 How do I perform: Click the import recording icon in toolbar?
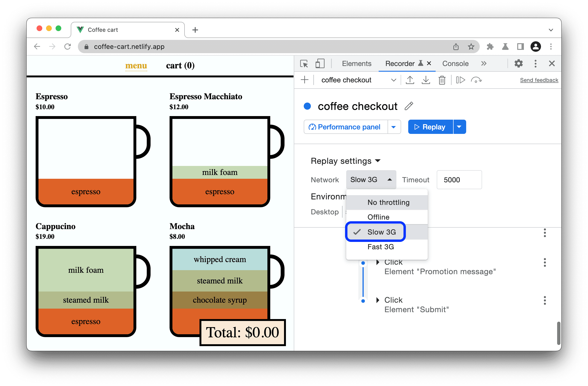click(x=426, y=80)
